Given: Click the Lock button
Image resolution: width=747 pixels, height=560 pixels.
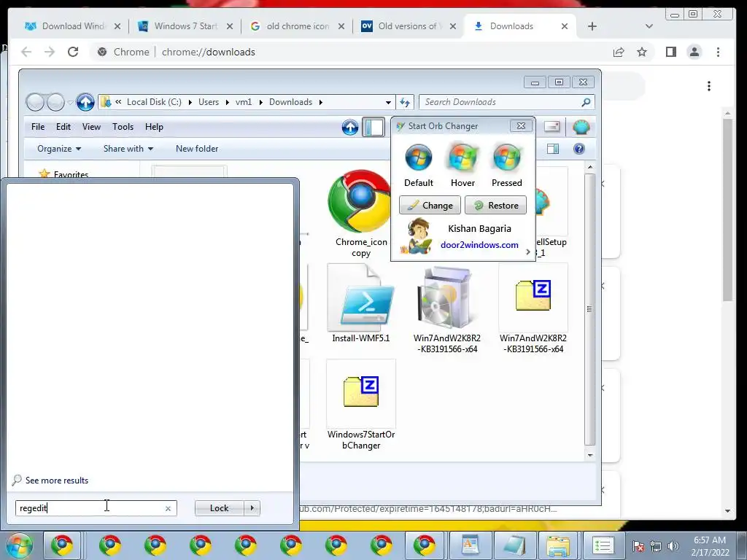Looking at the screenshot, I should pyautogui.click(x=219, y=508).
